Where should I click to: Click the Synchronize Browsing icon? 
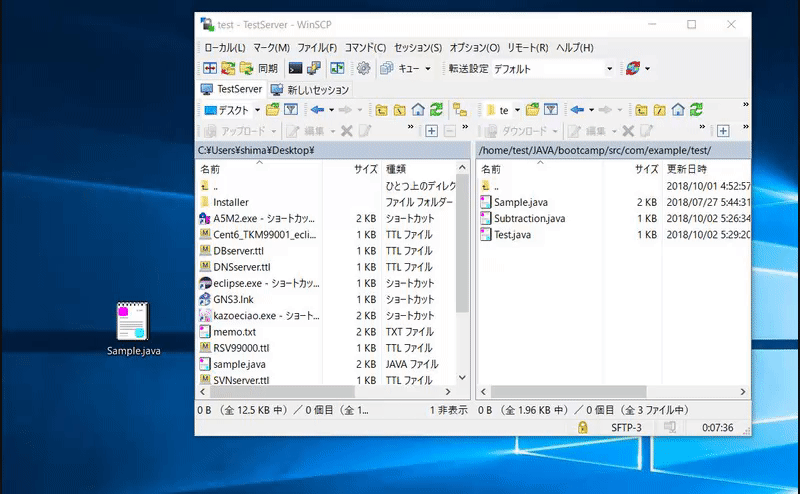tap(228, 68)
